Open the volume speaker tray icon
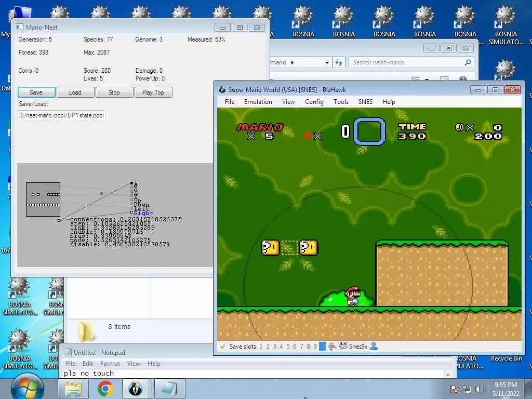Screen dimensions: 532x399 click(x=480, y=389)
